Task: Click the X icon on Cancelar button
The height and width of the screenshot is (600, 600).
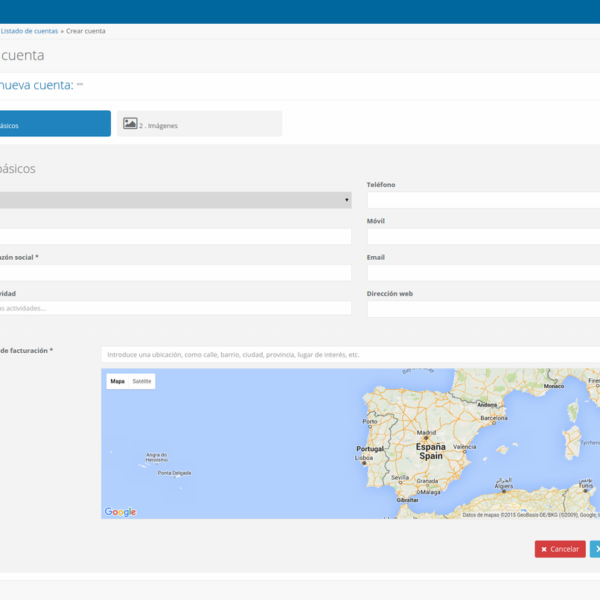Action: [x=544, y=549]
